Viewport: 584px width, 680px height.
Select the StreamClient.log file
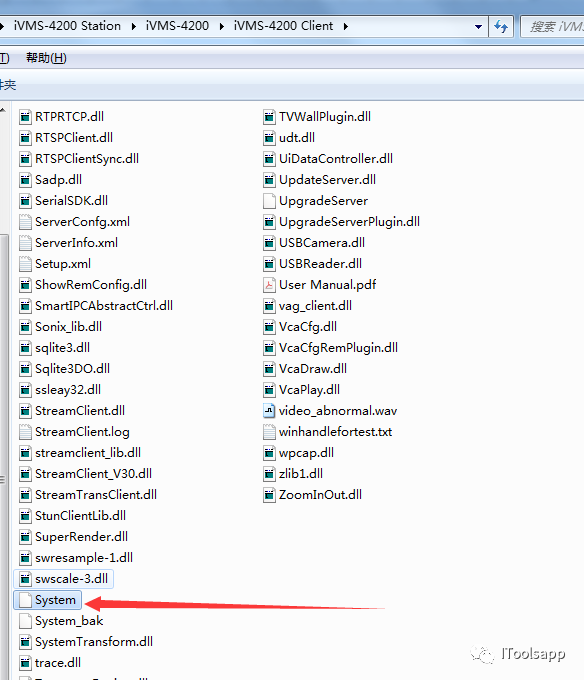coord(75,432)
